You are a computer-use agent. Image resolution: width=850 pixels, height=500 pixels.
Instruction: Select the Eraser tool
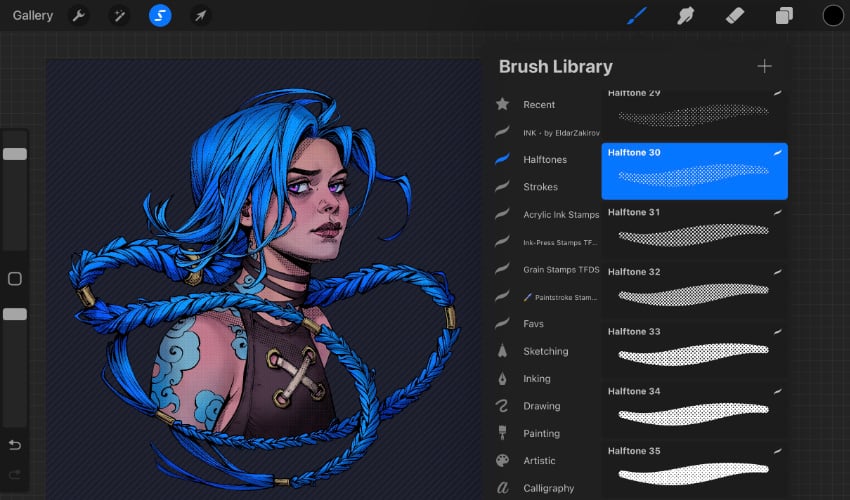point(735,16)
